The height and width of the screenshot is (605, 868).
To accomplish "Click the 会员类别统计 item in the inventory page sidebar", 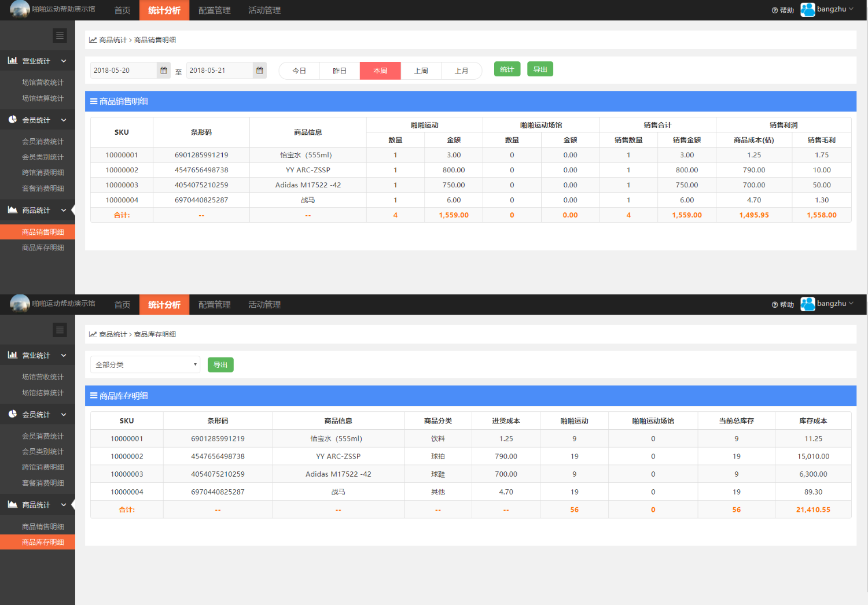I will [x=43, y=452].
